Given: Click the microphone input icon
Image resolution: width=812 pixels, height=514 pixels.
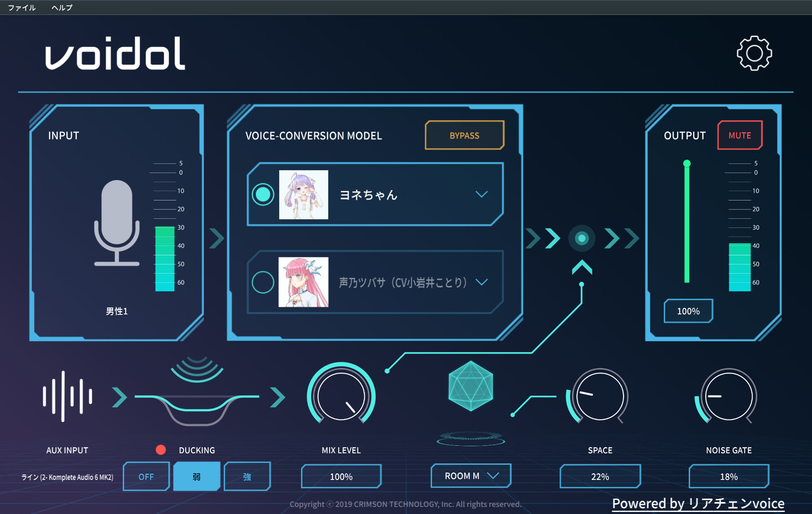Looking at the screenshot, I should [x=117, y=223].
